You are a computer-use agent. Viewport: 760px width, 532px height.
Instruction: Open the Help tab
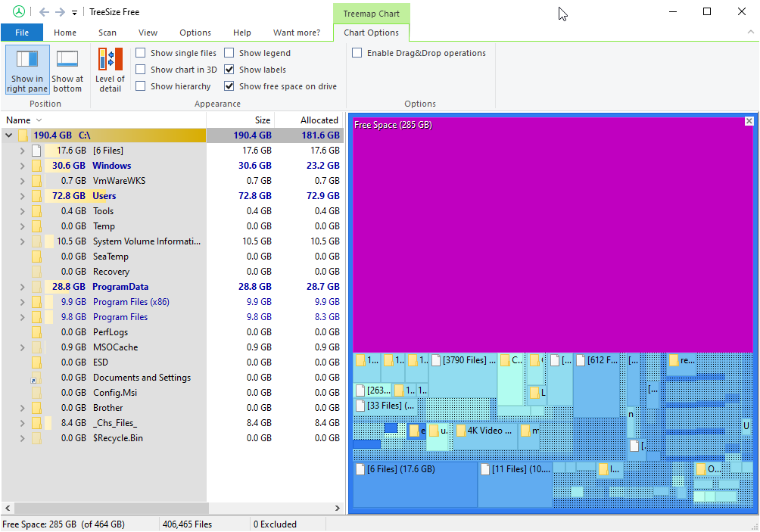point(242,33)
